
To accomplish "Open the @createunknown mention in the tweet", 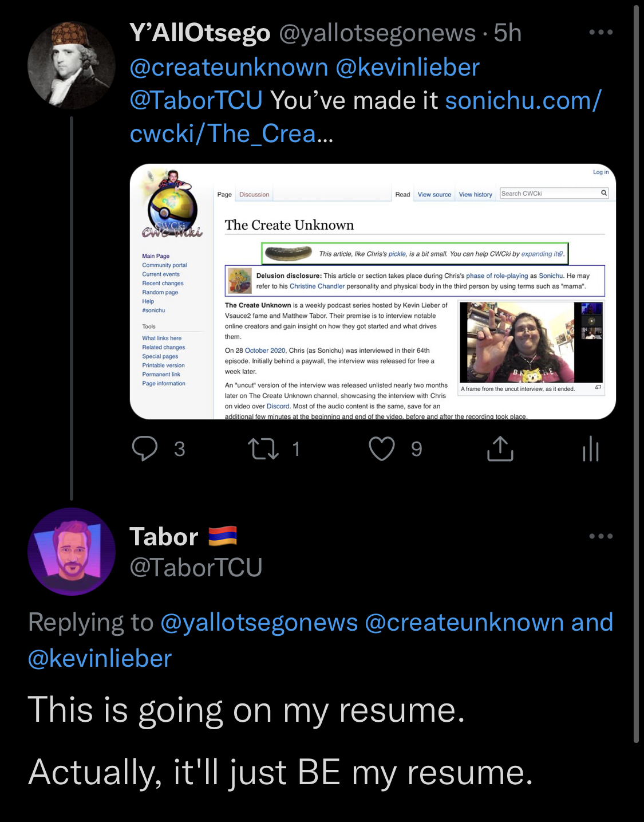I will pyautogui.click(x=229, y=68).
